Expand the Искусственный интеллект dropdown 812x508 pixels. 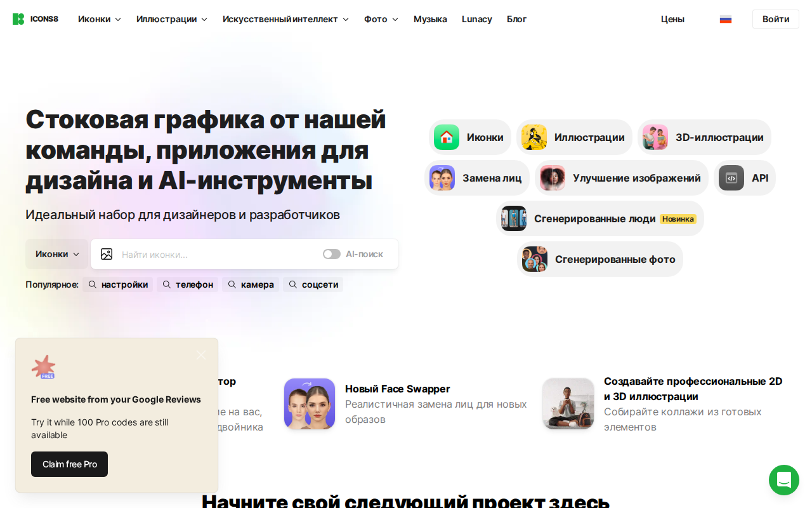tap(286, 19)
